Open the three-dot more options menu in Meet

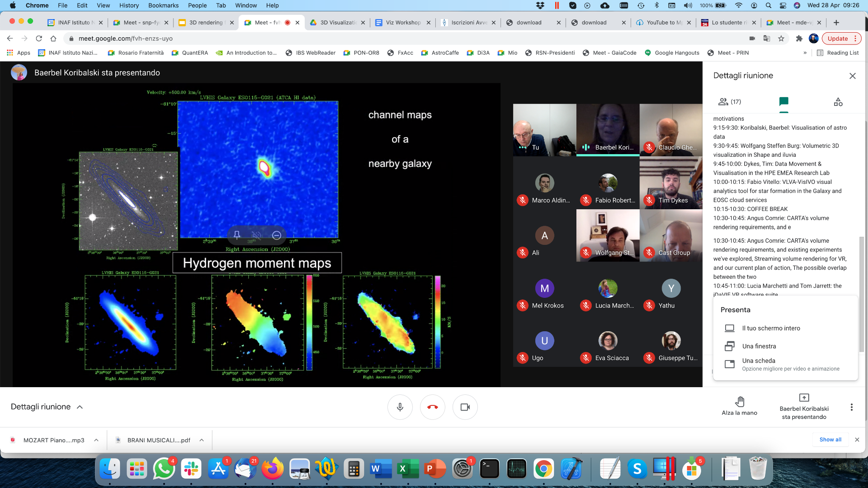pos(851,407)
